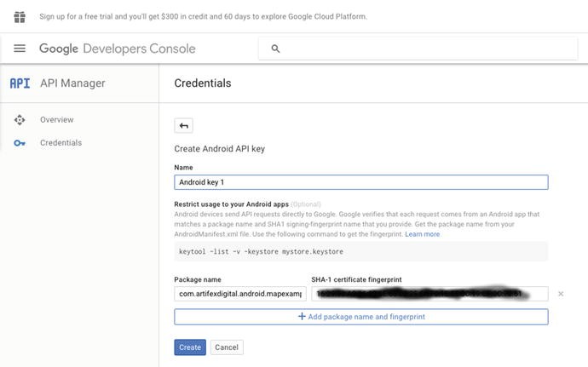Click the Google Developers Console logo
Viewport: 588px width, 367px height.
pyautogui.click(x=117, y=49)
